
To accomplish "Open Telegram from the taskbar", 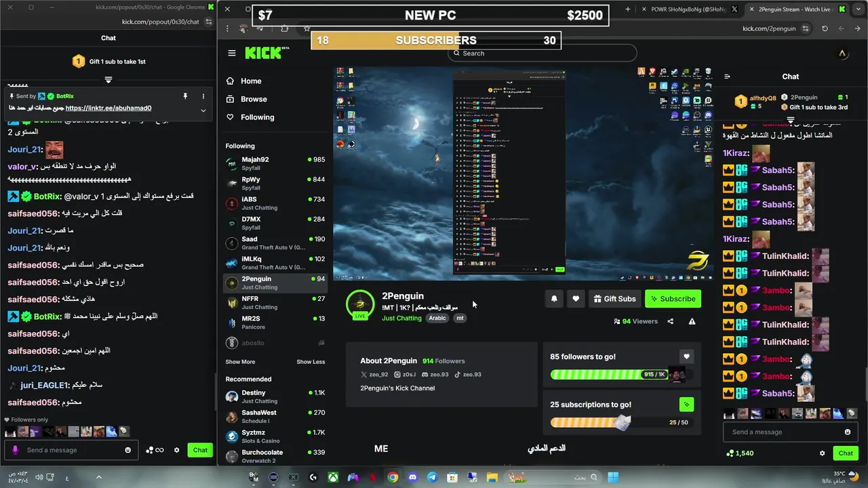I will pyautogui.click(x=432, y=478).
